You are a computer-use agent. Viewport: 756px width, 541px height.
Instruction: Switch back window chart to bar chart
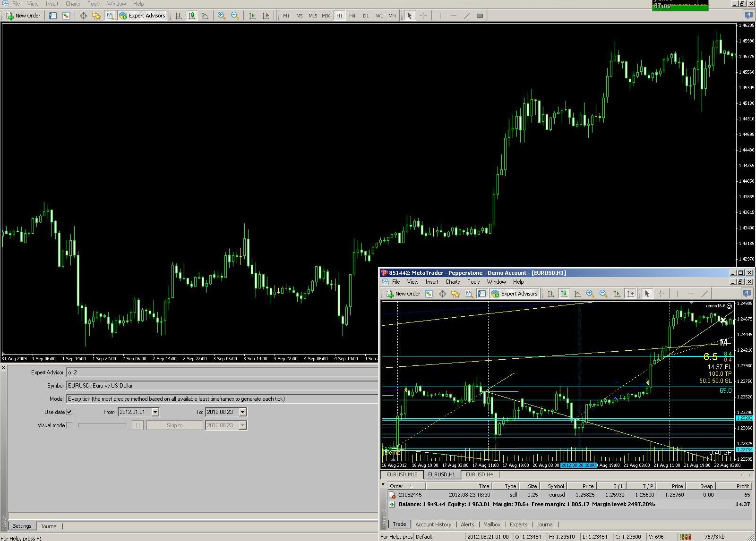[x=179, y=16]
